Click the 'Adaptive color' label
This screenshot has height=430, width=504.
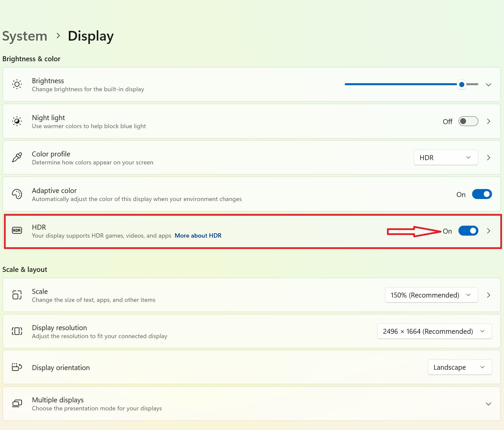pos(54,190)
